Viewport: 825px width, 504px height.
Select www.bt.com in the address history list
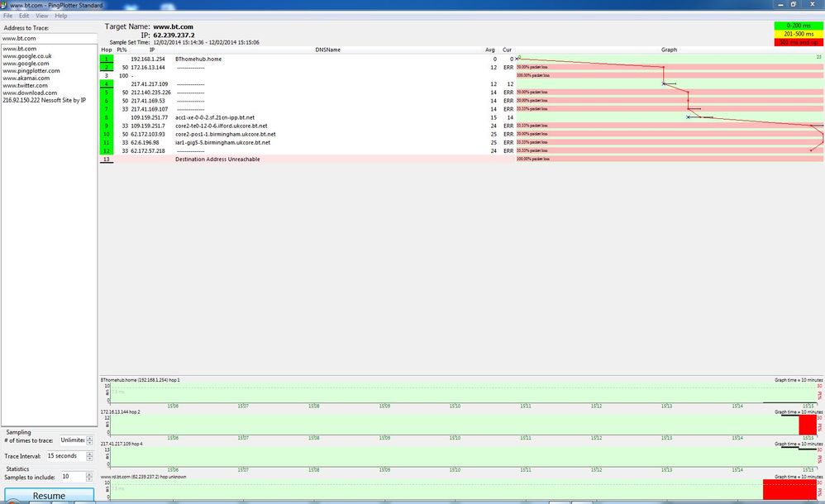(20, 49)
